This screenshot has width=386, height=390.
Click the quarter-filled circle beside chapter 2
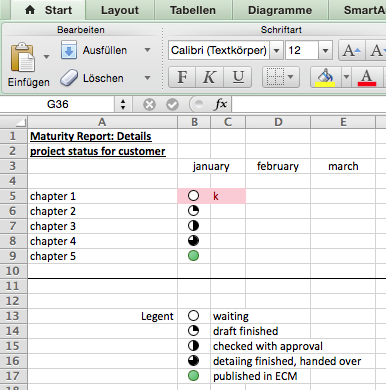[193, 211]
